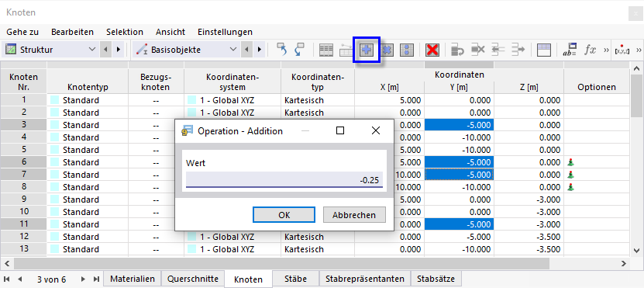This screenshot has height=288, width=644.
Task: Click the 'ab=' window icon
Action: (570, 50)
